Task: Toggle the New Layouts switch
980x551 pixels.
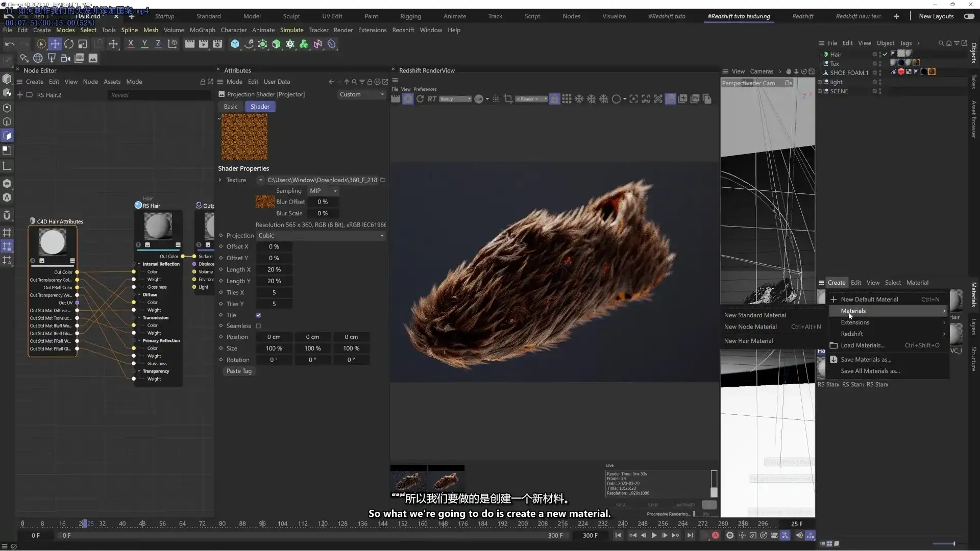Action: pos(968,16)
